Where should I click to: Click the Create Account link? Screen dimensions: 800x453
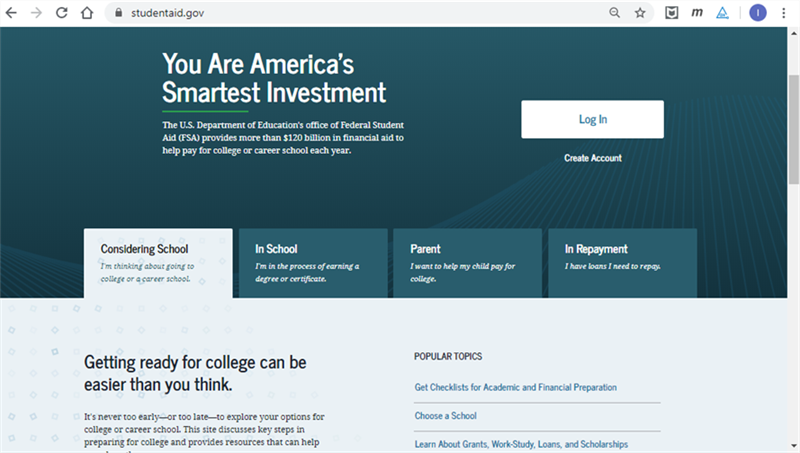pyautogui.click(x=592, y=158)
